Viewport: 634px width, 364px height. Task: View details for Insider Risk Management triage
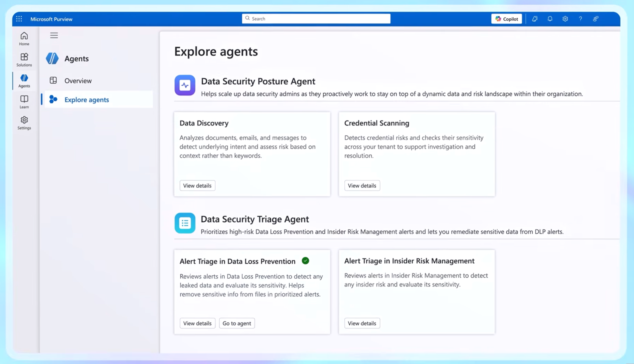point(362,323)
